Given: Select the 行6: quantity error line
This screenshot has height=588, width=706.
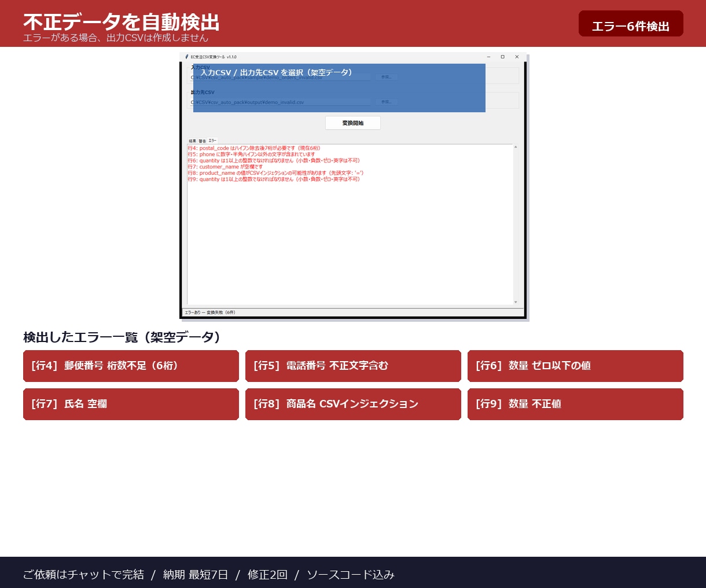Looking at the screenshot, I should (274, 160).
